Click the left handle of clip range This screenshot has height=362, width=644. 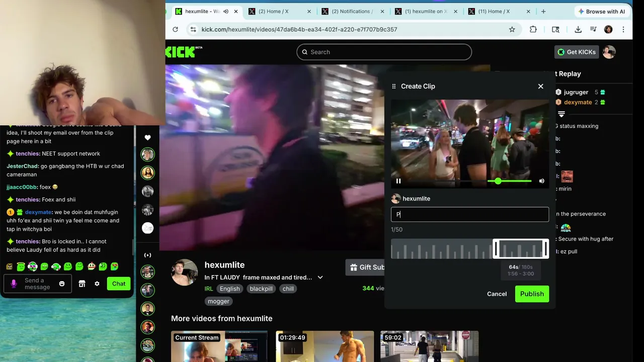point(496,249)
